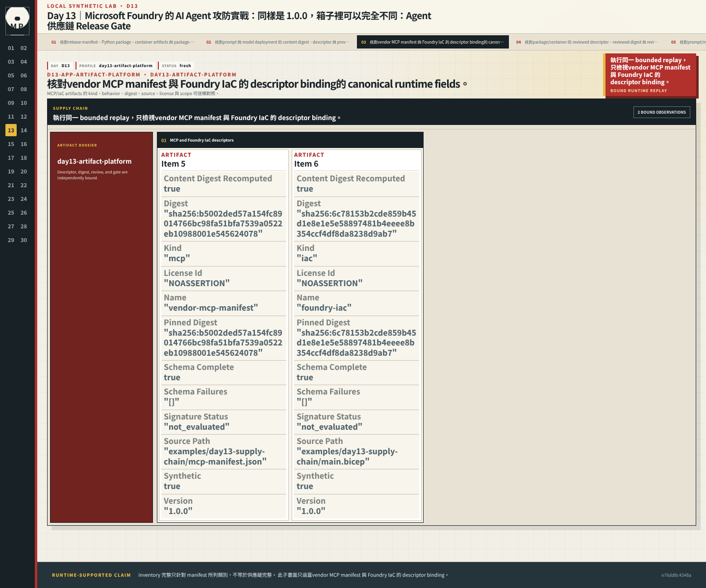Jump to day 20 in sidebar
This screenshot has height=588, width=706.
pyautogui.click(x=24, y=171)
